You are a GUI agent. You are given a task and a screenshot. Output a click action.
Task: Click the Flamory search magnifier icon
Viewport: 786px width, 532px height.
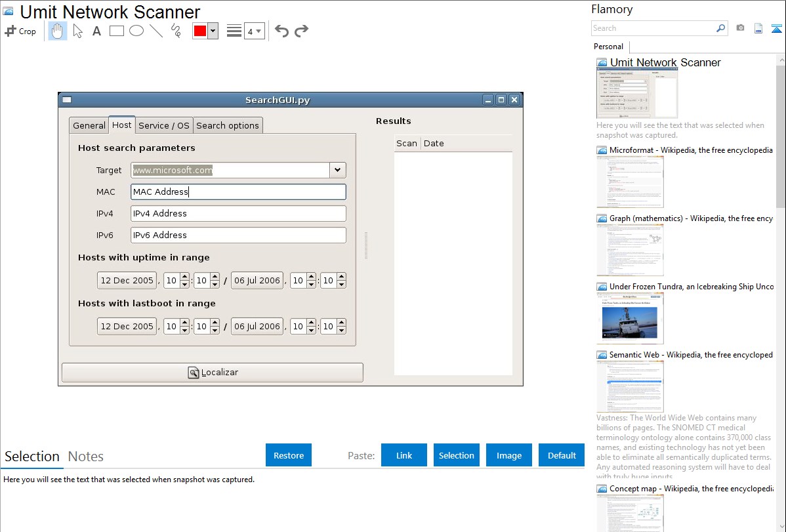point(720,28)
